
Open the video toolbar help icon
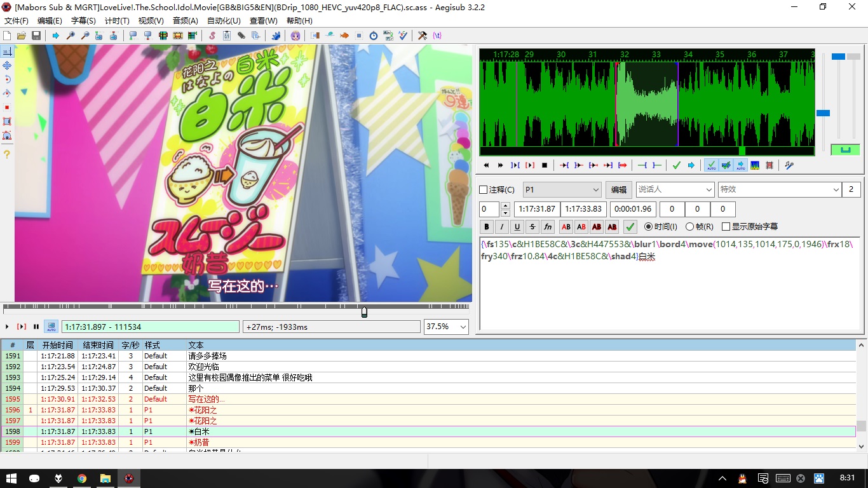pos(7,154)
